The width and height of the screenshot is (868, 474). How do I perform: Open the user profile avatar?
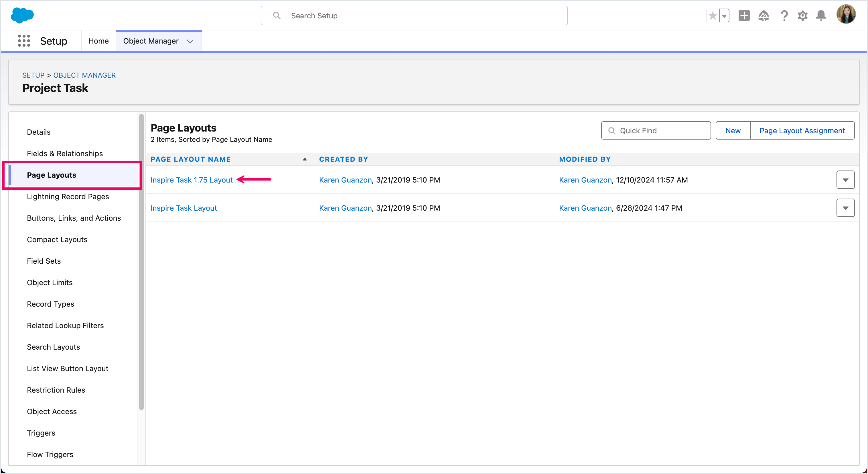[846, 15]
